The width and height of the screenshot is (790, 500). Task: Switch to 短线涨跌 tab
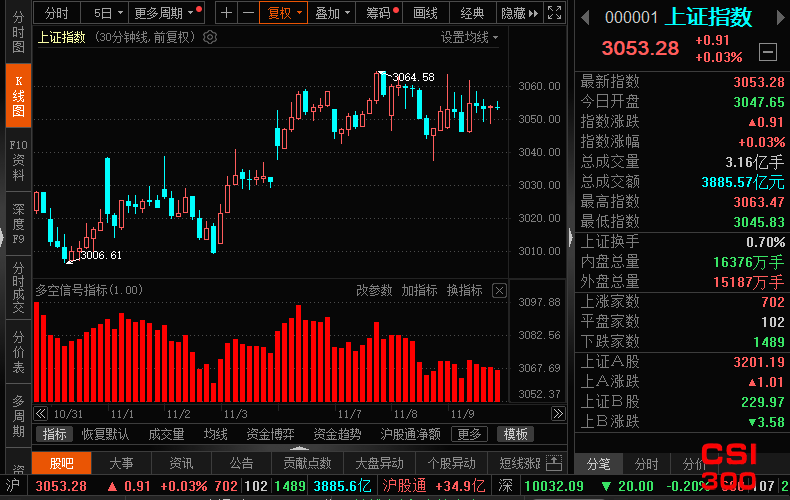pos(519,463)
